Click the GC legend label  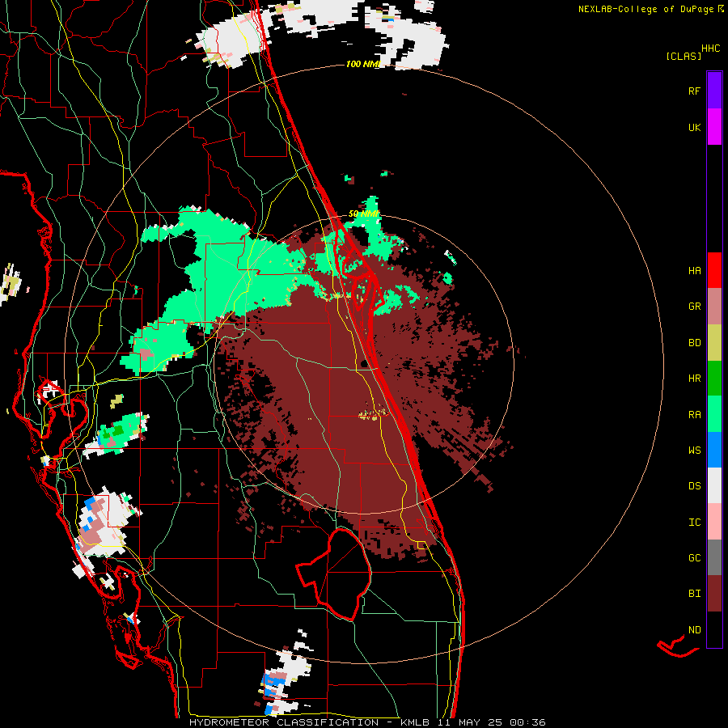point(694,557)
